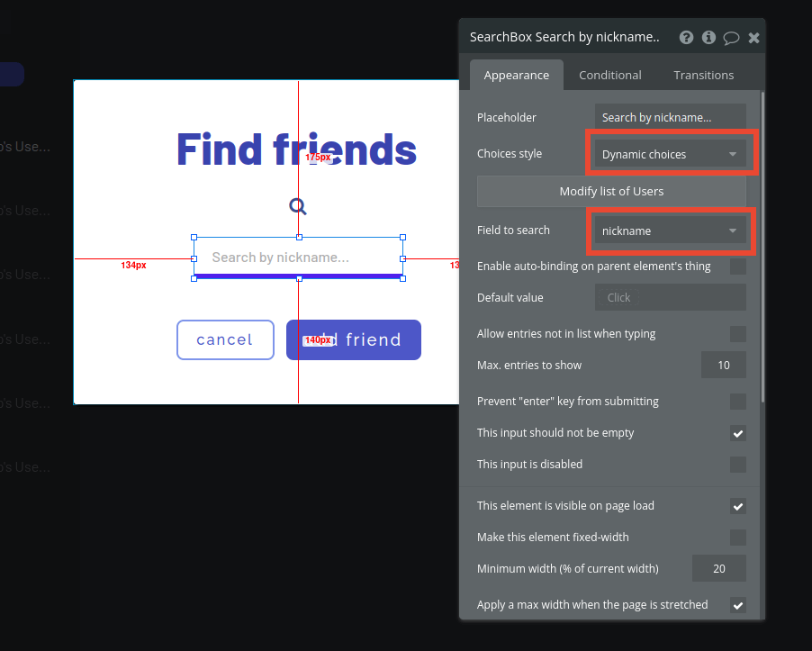Viewport: 812px width, 651px height.
Task: Open the Choices style dropdown
Action: pyautogui.click(x=670, y=154)
